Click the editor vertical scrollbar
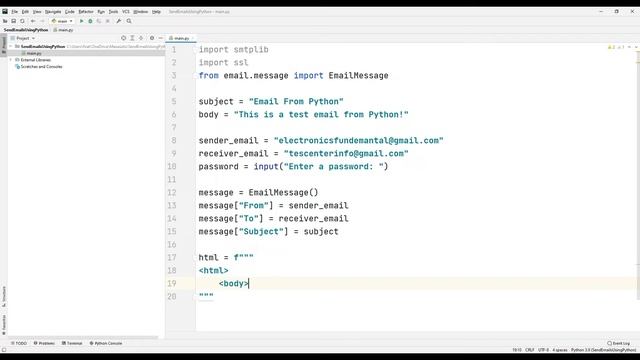This screenshot has width=640, height=360. click(638, 176)
